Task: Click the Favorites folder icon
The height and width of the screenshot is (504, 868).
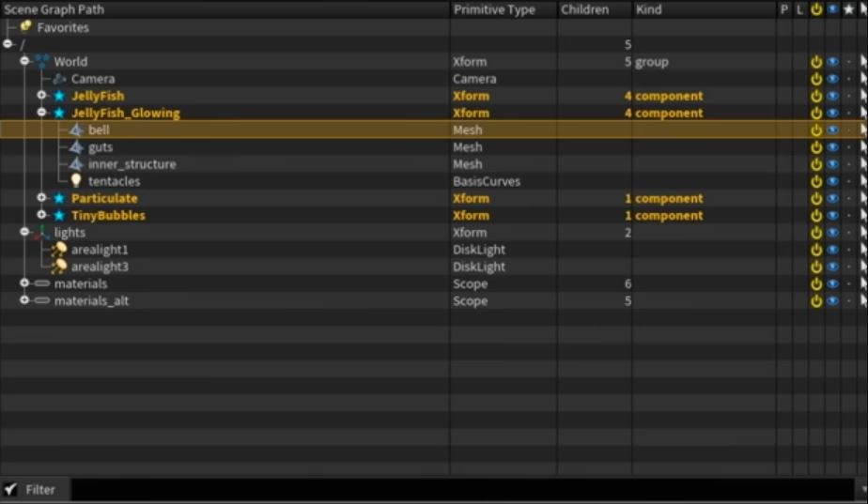Action: tap(25, 26)
